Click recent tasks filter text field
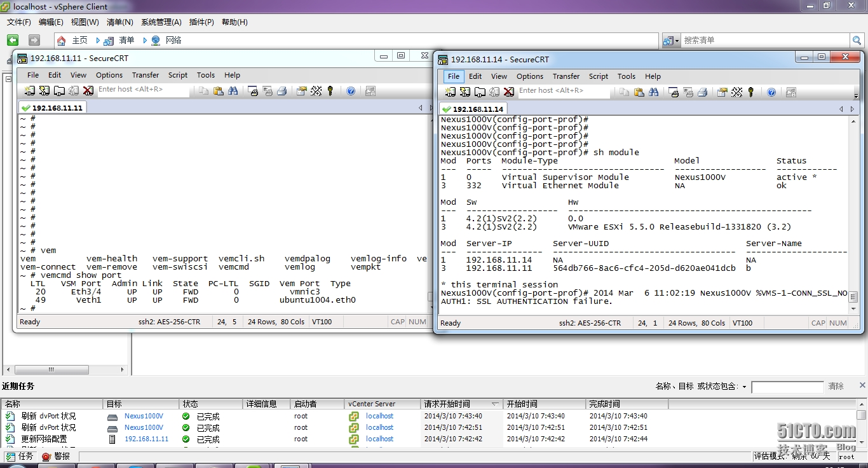This screenshot has width=868, height=468. (x=787, y=387)
